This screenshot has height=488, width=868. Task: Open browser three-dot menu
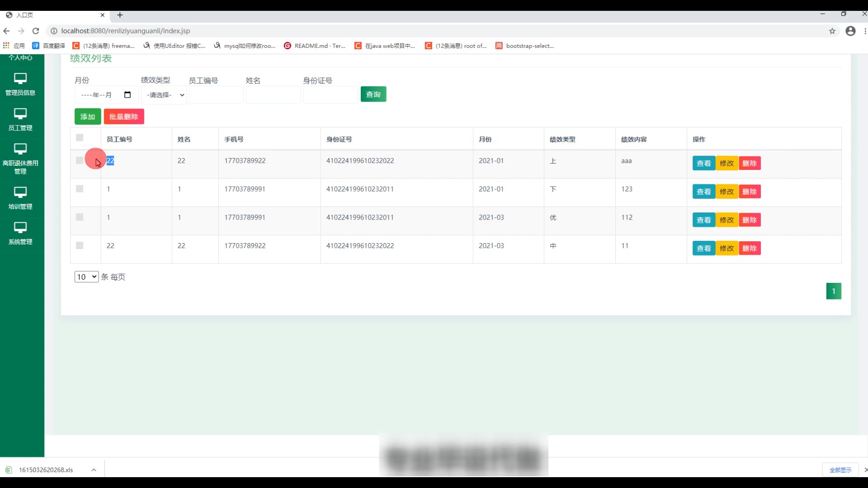(x=865, y=31)
